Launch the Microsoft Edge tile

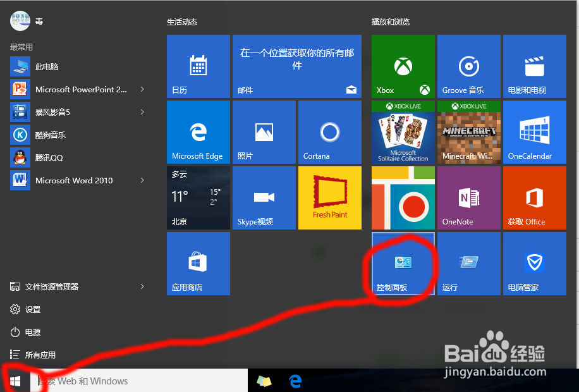point(198,132)
